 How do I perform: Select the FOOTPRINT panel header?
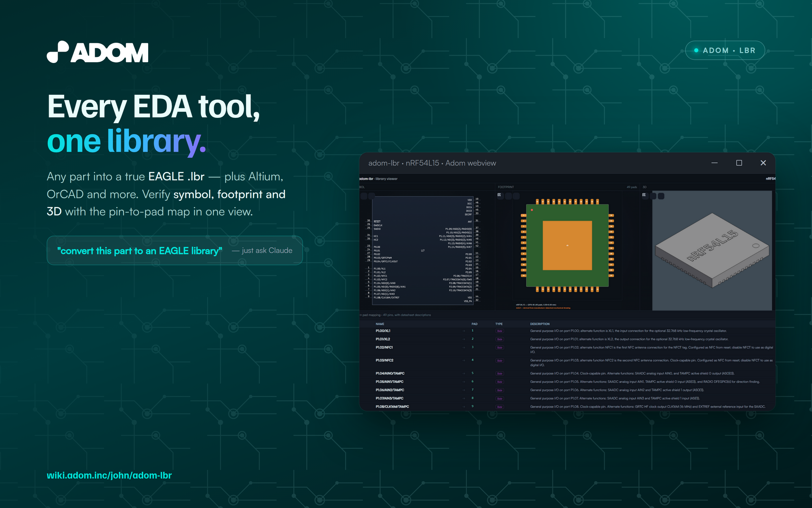point(506,187)
